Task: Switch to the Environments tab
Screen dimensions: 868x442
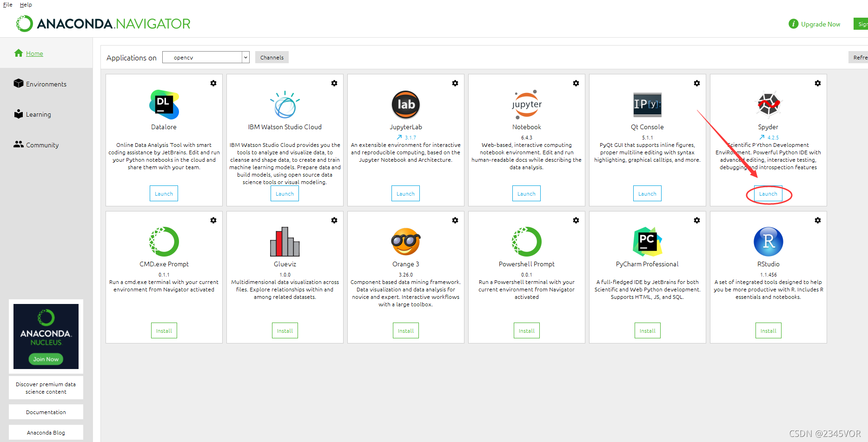Action: (46, 84)
